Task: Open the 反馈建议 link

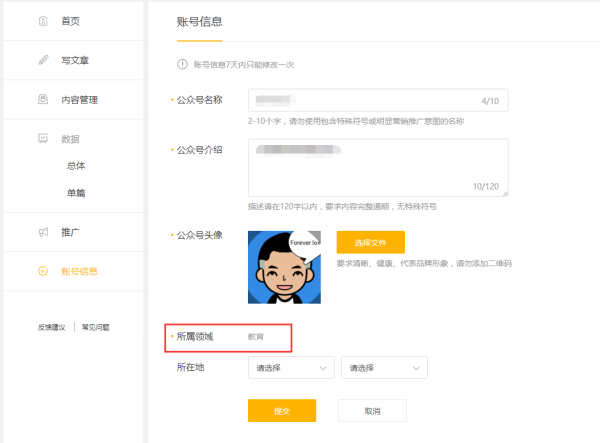Action: pyautogui.click(x=52, y=327)
